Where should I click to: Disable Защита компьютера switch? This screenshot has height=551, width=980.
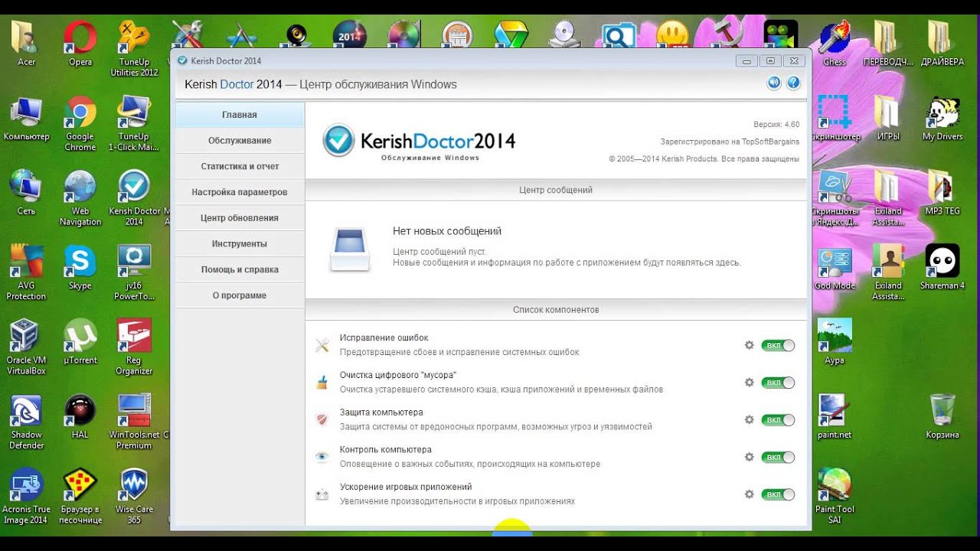[x=778, y=420]
